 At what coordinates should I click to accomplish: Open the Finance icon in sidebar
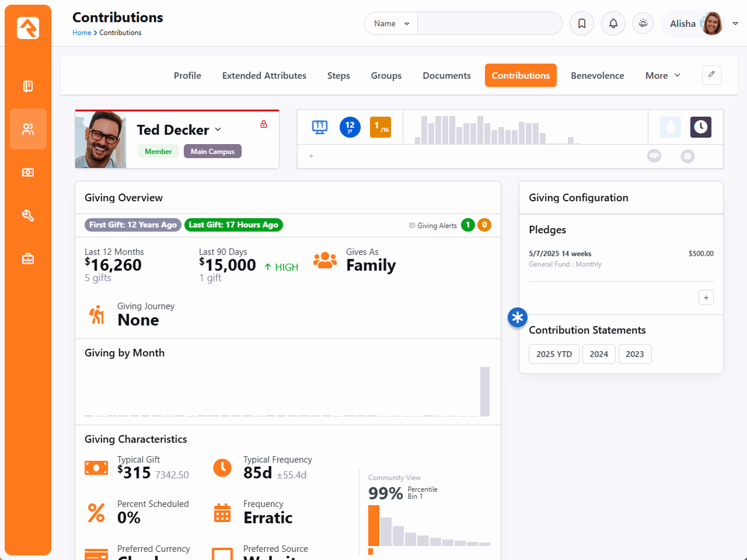pyautogui.click(x=28, y=173)
